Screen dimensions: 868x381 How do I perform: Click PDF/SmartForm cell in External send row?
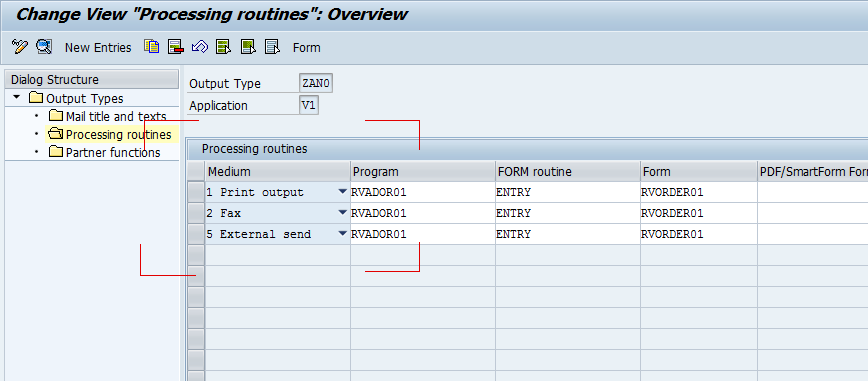(x=813, y=234)
